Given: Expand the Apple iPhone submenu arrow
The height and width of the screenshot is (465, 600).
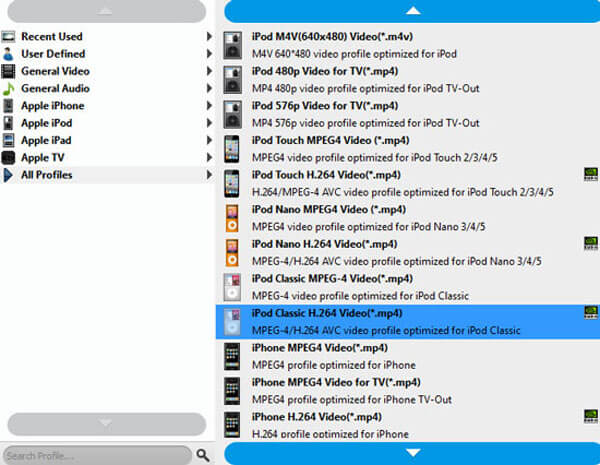Looking at the screenshot, I should pos(209,105).
